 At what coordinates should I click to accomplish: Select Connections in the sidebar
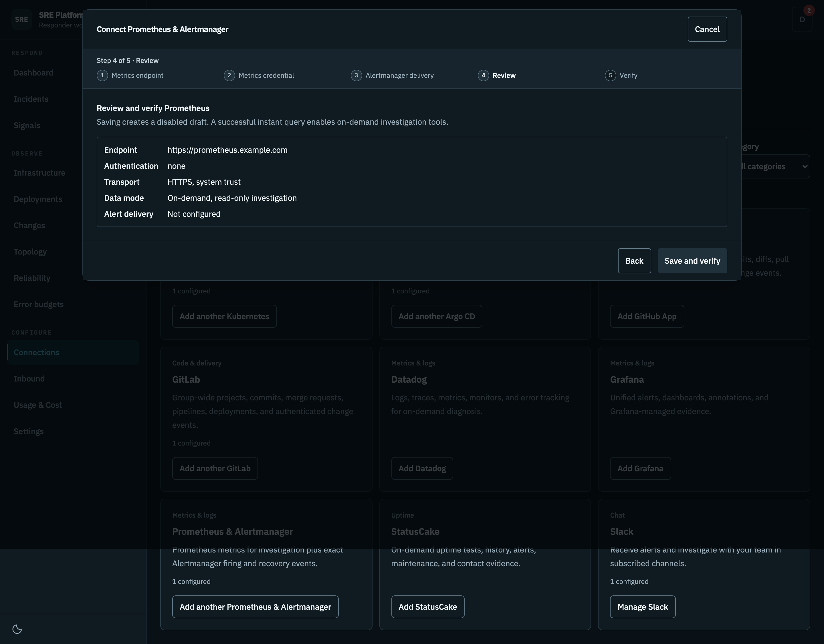point(73,353)
